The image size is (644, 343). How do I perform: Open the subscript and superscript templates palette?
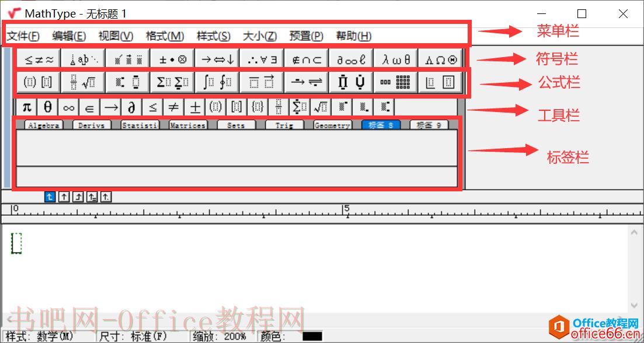pos(128,82)
